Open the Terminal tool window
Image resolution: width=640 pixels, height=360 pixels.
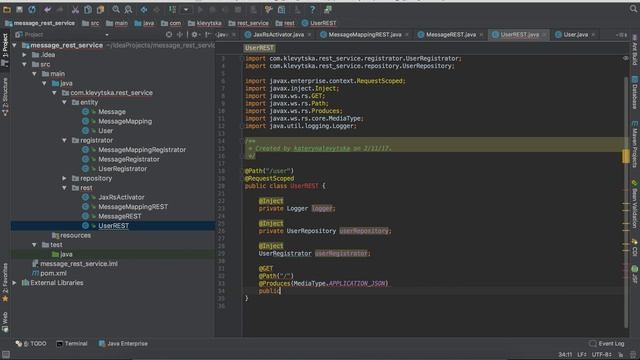pos(72,344)
